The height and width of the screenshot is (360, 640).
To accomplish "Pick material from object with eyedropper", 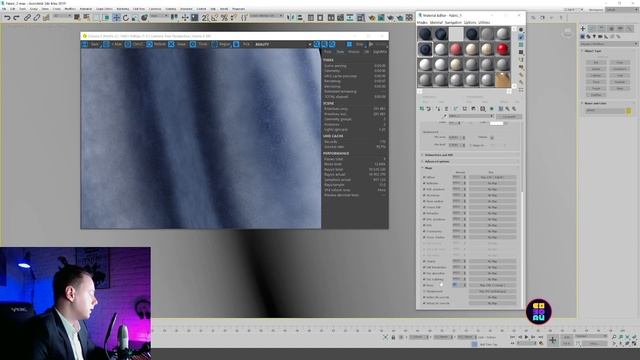I will 444,116.
